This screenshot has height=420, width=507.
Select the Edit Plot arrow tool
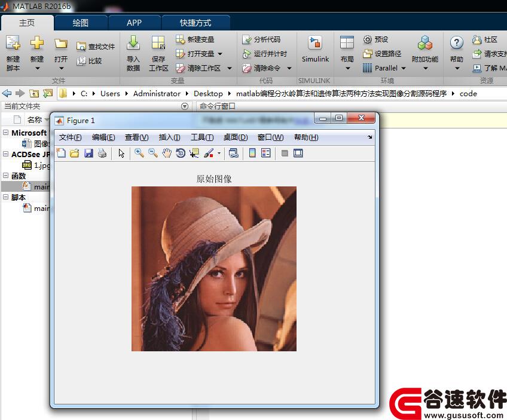[x=121, y=153]
